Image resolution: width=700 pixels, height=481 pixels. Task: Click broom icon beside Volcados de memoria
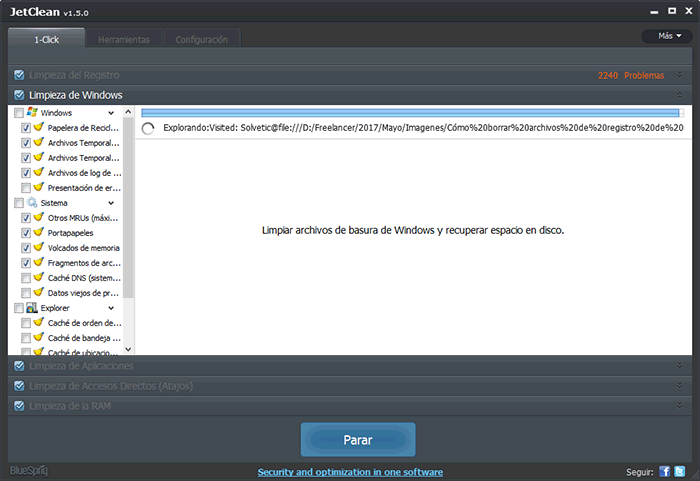click(39, 247)
